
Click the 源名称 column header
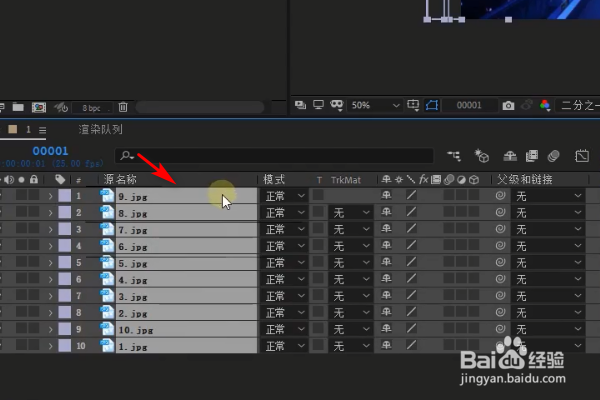[x=120, y=179]
